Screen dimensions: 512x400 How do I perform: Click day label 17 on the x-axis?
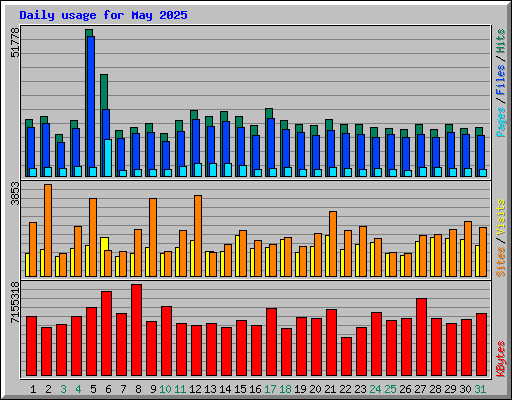pos(270,389)
